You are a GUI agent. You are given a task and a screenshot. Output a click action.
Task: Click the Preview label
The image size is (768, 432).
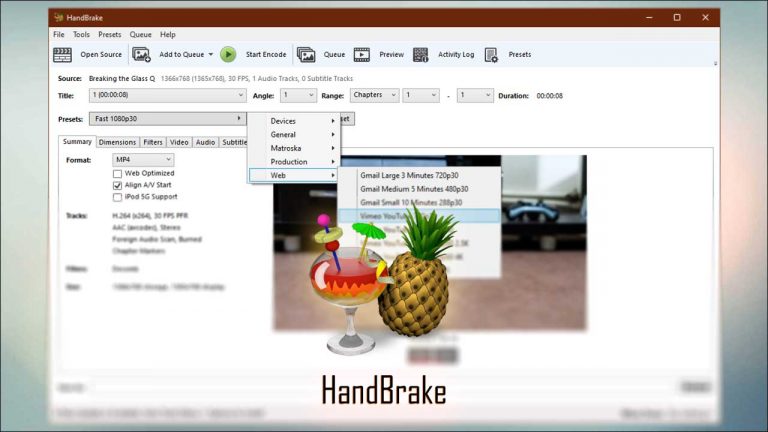coord(391,54)
